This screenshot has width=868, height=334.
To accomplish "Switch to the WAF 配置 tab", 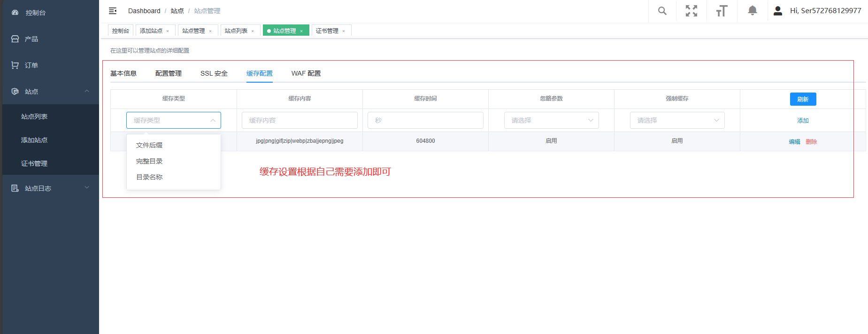I will tap(306, 73).
